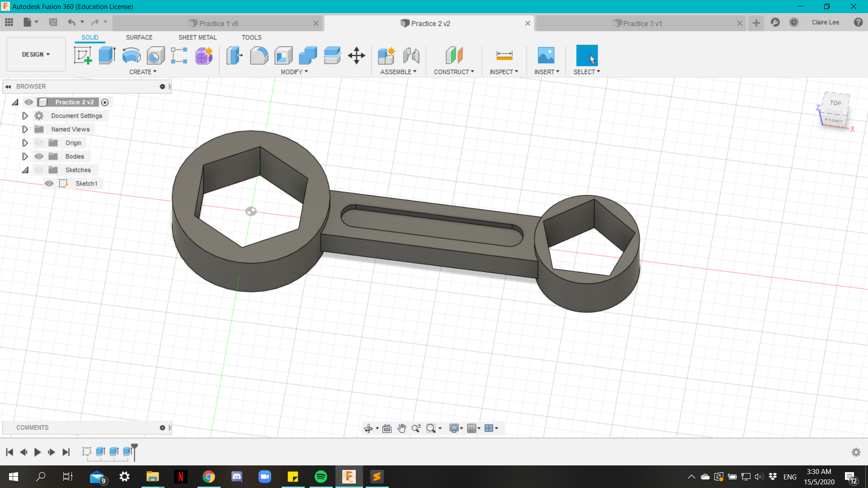Open the Job Status clock icon
Image resolution: width=868 pixels, height=488 pixels.
click(x=794, y=23)
